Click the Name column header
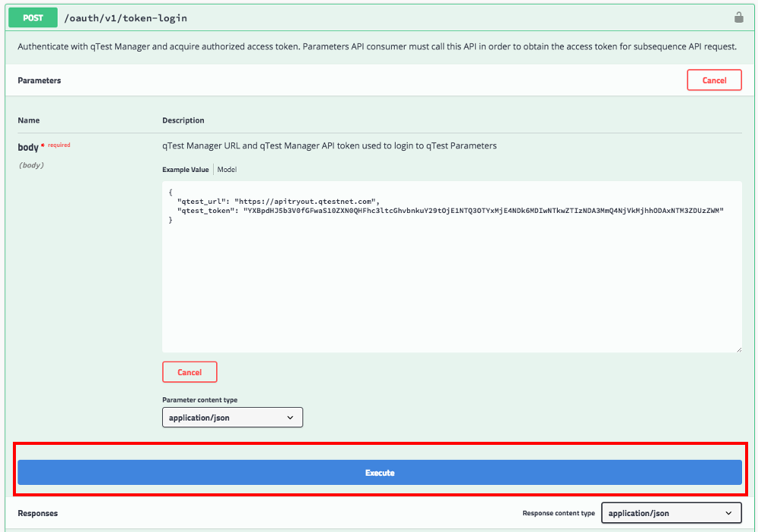 point(29,120)
